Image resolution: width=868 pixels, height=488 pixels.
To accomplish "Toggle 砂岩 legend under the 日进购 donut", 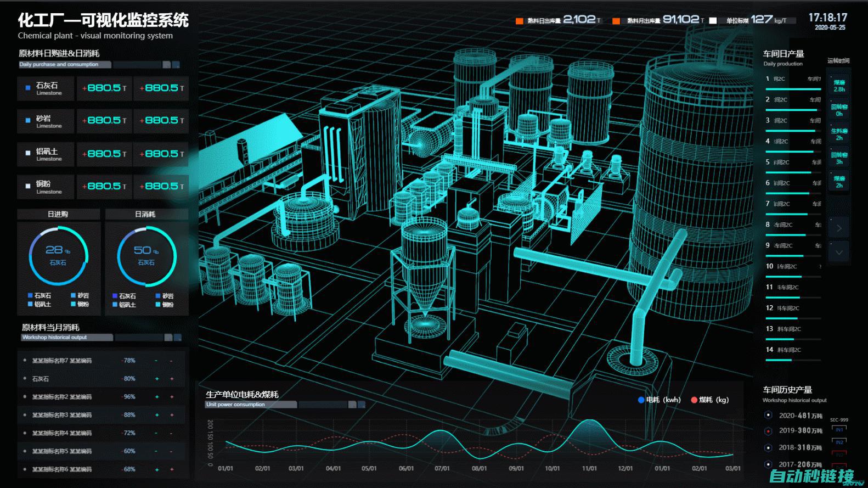I will [80, 295].
